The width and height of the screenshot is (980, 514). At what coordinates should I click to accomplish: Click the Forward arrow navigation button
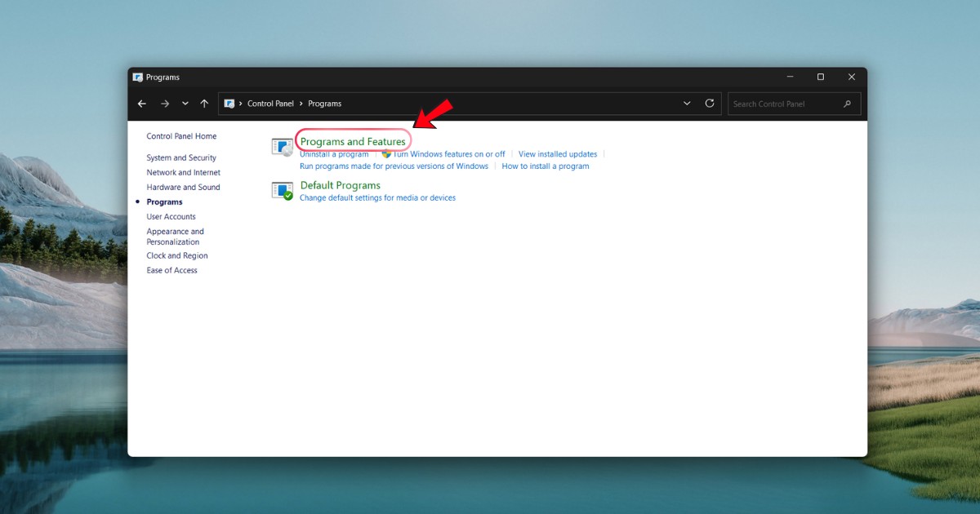165,104
